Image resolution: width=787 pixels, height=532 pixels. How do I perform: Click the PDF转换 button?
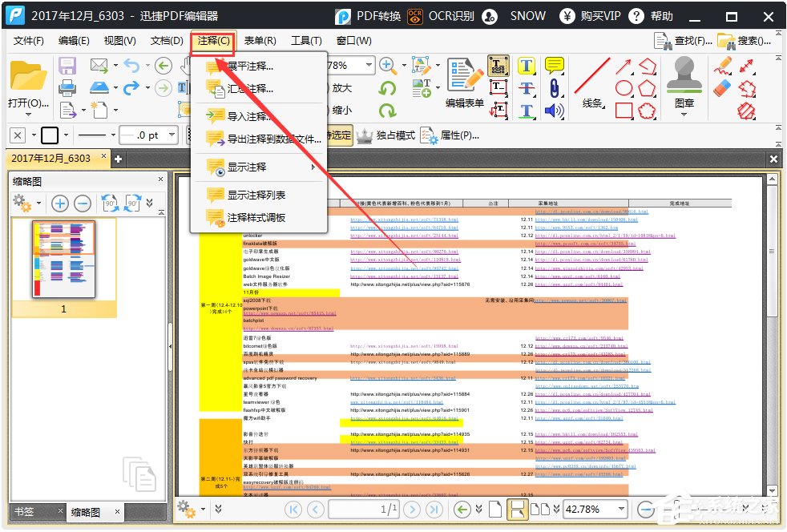coord(368,16)
